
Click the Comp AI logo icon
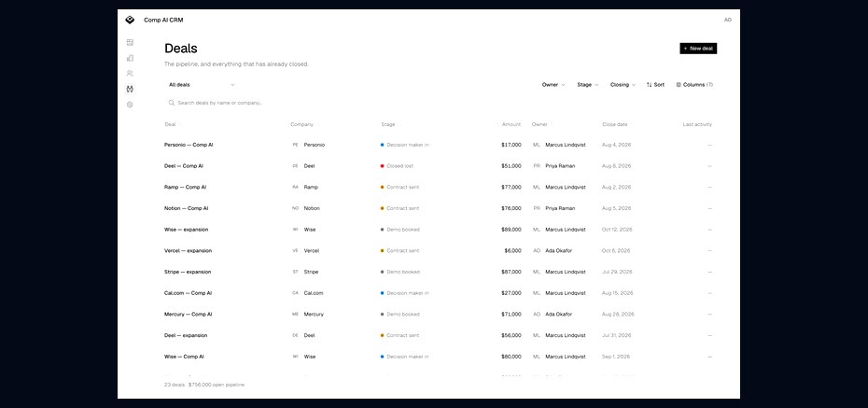click(x=130, y=20)
